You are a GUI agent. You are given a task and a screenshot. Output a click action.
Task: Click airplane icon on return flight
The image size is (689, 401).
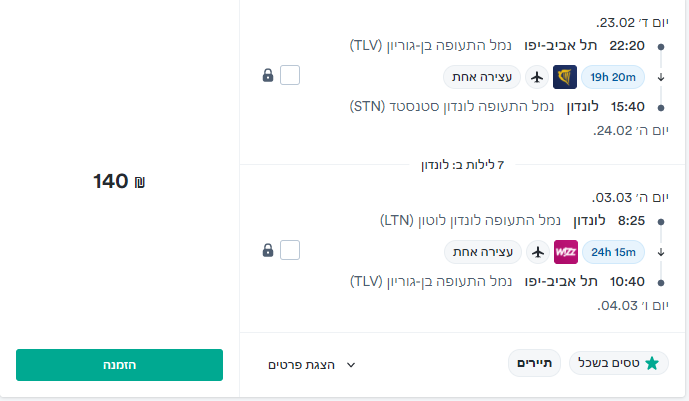(537, 250)
